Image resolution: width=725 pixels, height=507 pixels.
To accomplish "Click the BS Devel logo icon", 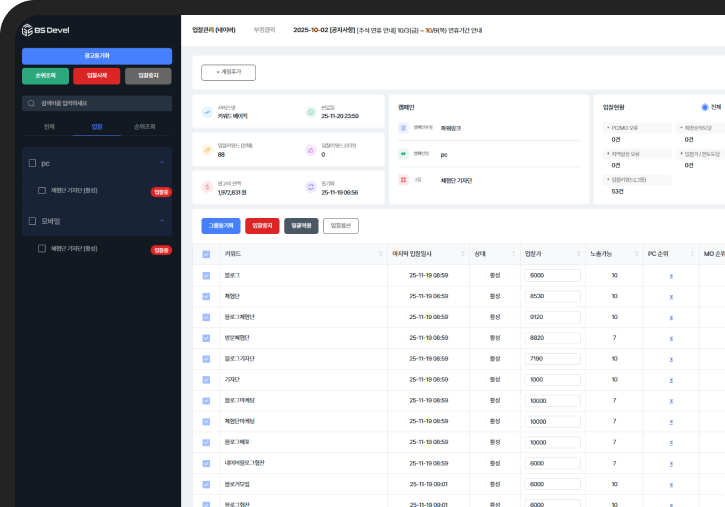I will pyautogui.click(x=27, y=29).
